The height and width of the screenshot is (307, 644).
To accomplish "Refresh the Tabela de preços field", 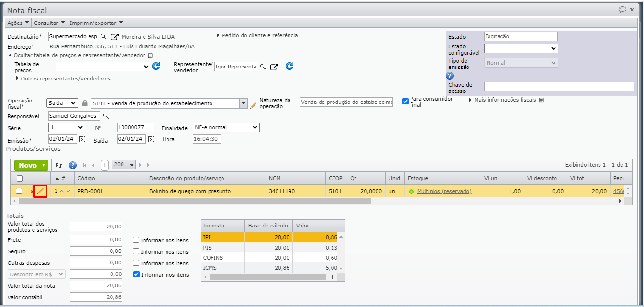I will [156, 67].
